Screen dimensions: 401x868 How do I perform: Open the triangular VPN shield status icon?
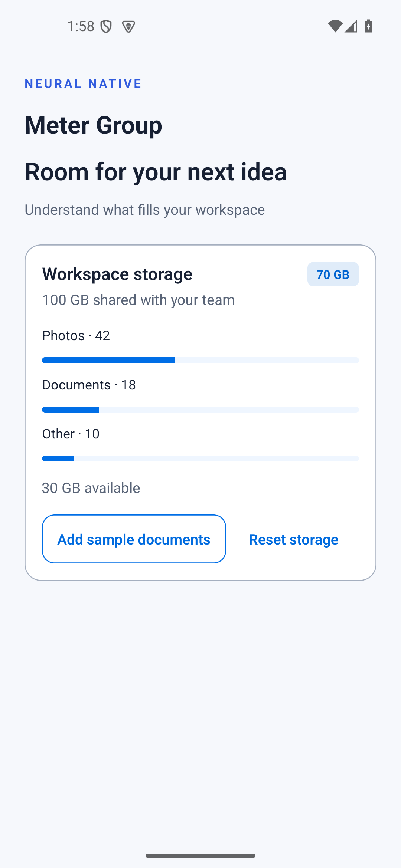point(128,27)
